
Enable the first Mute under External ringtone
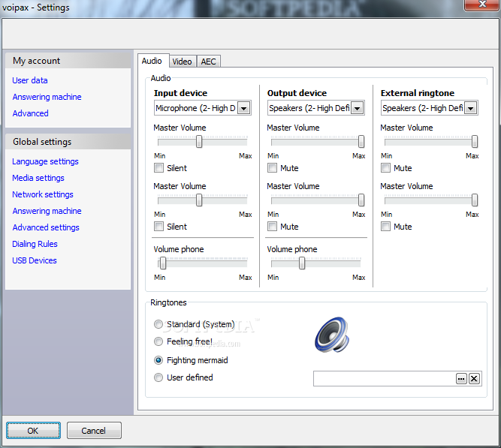385,168
